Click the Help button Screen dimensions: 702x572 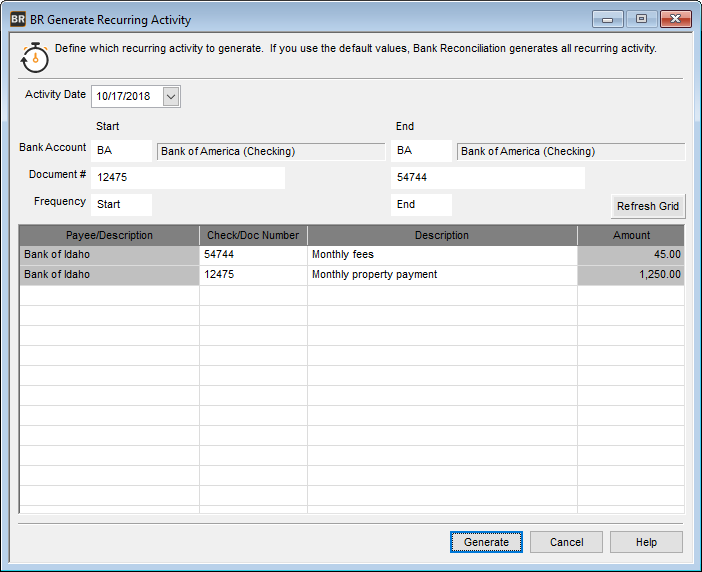coord(646,542)
